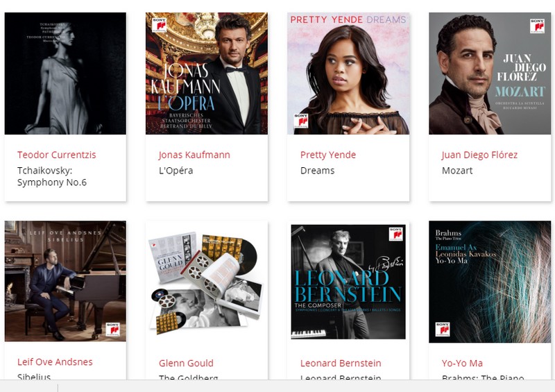Viewport: 555px width, 392px height.
Task: Follow the Glenn Gould artist link
Action: 186,363
